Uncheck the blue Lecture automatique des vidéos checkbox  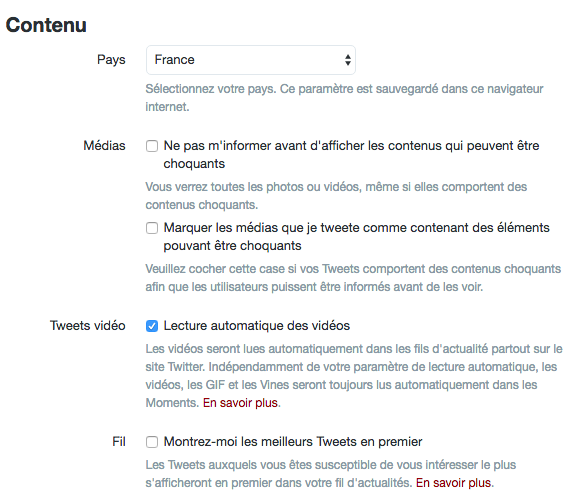pyautogui.click(x=152, y=326)
